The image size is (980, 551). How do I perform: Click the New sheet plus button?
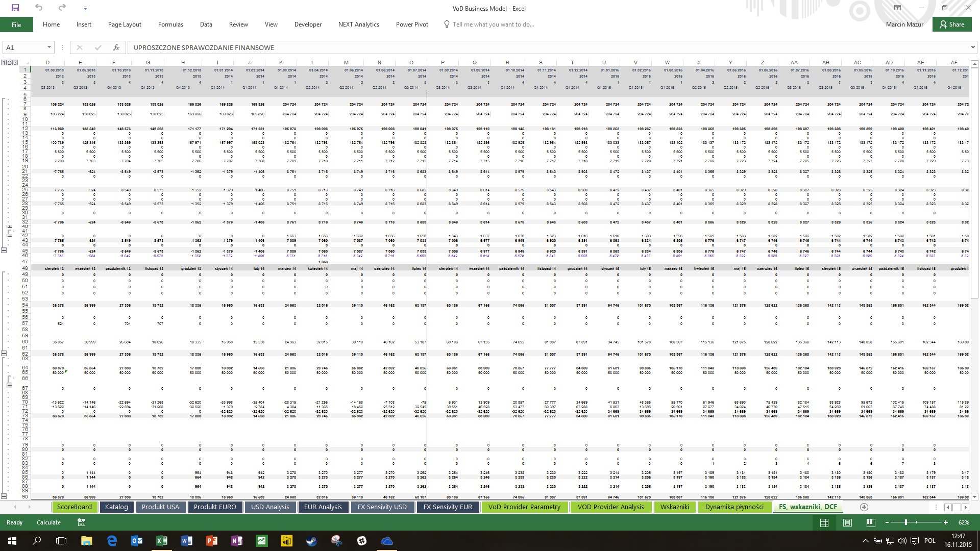(864, 507)
